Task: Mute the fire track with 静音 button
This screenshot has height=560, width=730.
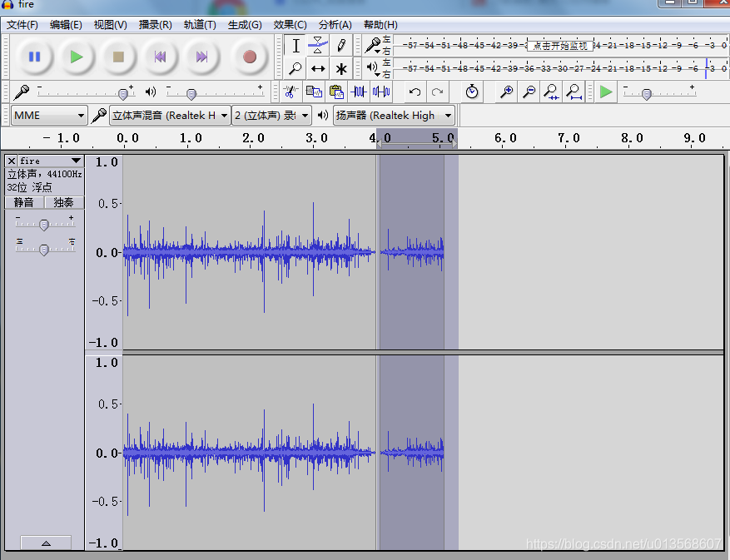Action: pyautogui.click(x=24, y=202)
